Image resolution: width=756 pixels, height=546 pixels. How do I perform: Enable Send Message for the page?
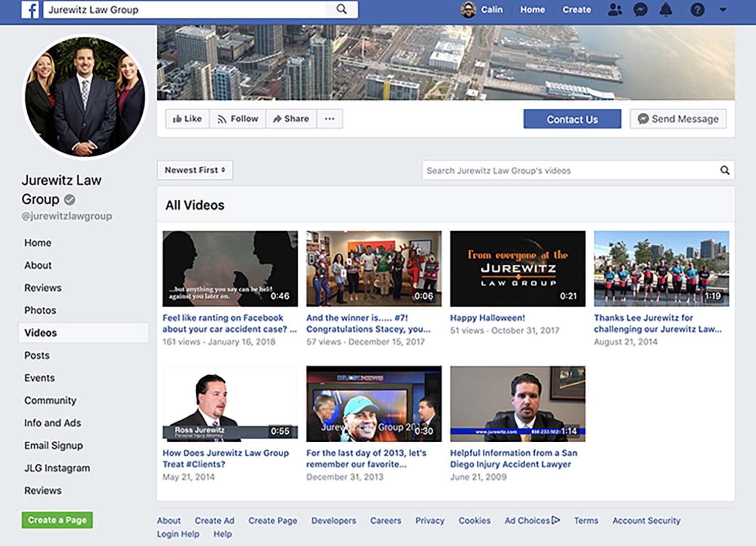[x=678, y=119]
